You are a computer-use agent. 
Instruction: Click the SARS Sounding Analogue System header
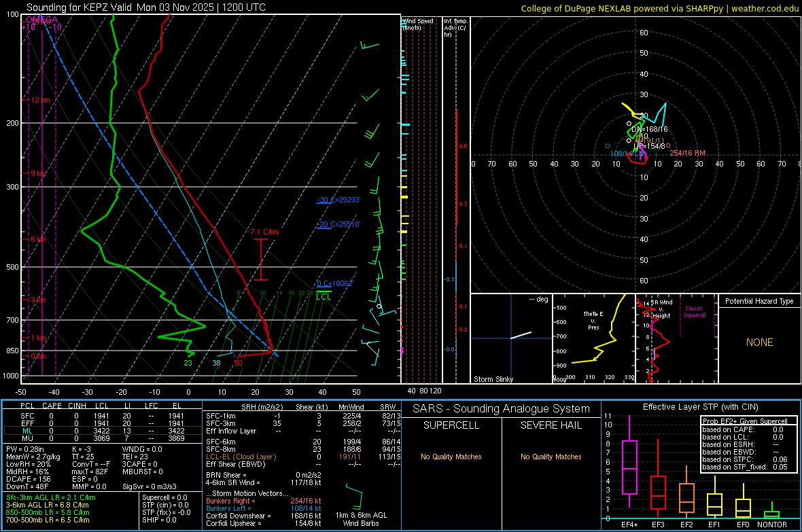tap(502, 409)
